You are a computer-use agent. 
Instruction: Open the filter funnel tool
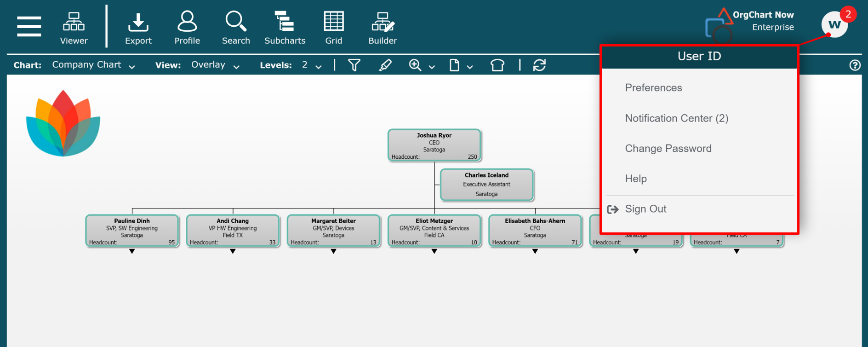[x=354, y=65]
